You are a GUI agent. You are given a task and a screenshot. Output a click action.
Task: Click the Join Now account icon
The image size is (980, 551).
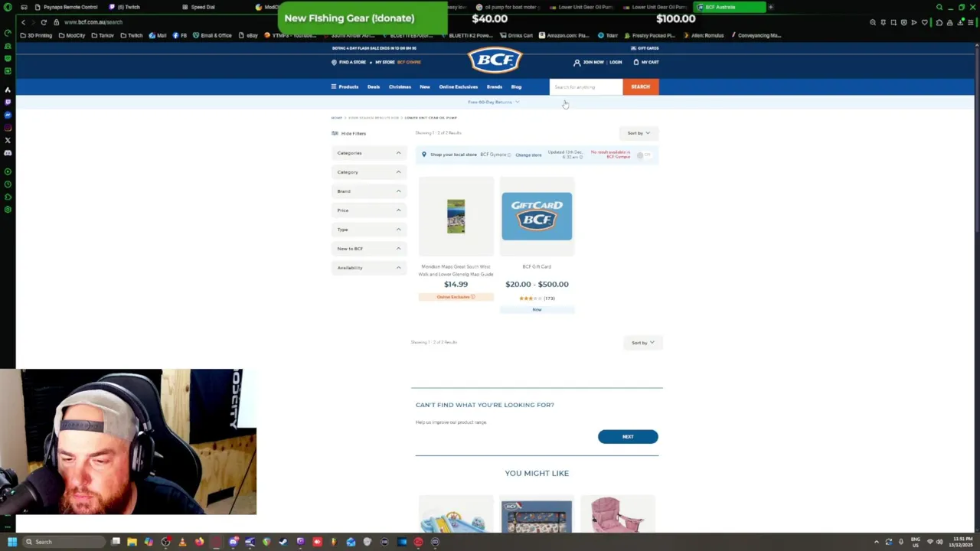tap(577, 62)
